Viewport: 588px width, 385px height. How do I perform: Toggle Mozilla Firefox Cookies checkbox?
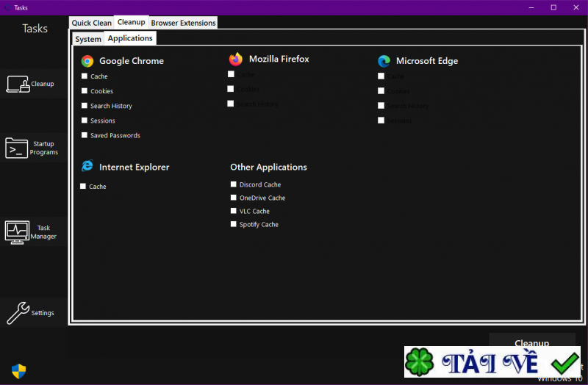[x=231, y=89]
